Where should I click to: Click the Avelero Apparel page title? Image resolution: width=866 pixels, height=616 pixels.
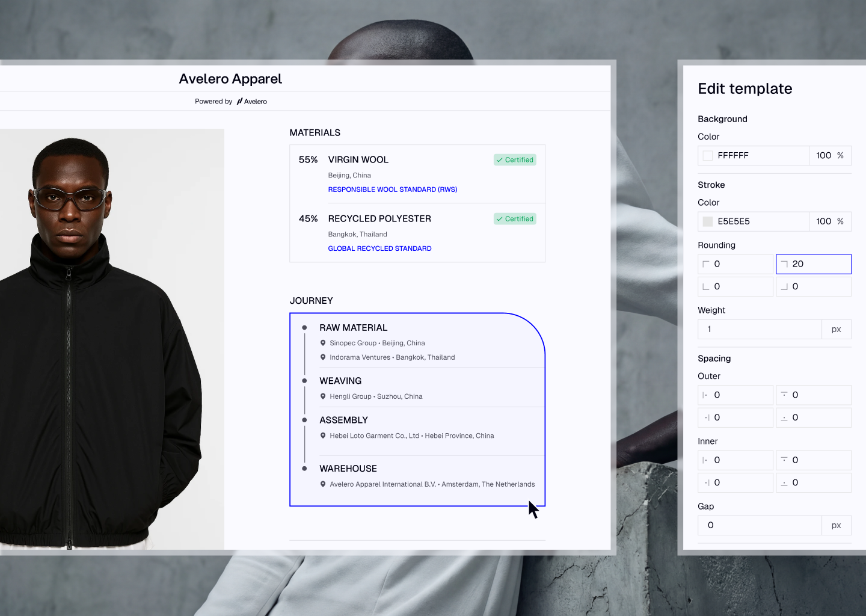pyautogui.click(x=230, y=79)
